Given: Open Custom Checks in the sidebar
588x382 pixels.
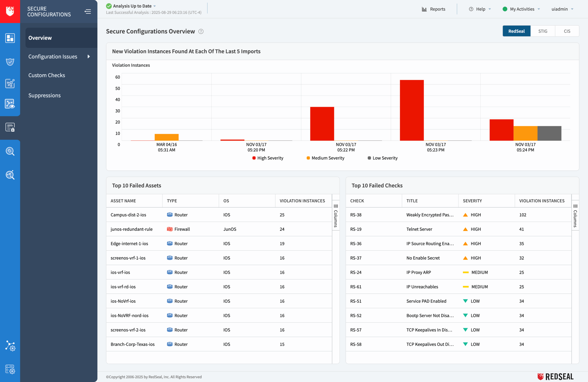Looking at the screenshot, I should tap(47, 75).
